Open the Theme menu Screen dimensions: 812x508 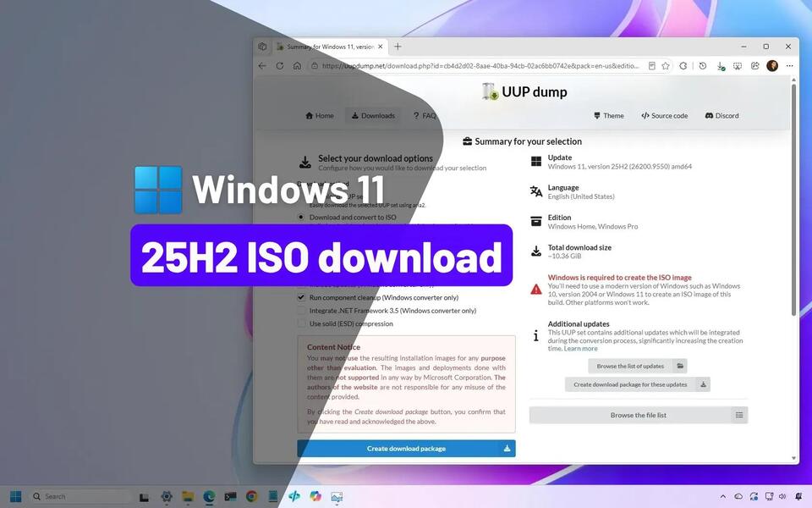(609, 116)
